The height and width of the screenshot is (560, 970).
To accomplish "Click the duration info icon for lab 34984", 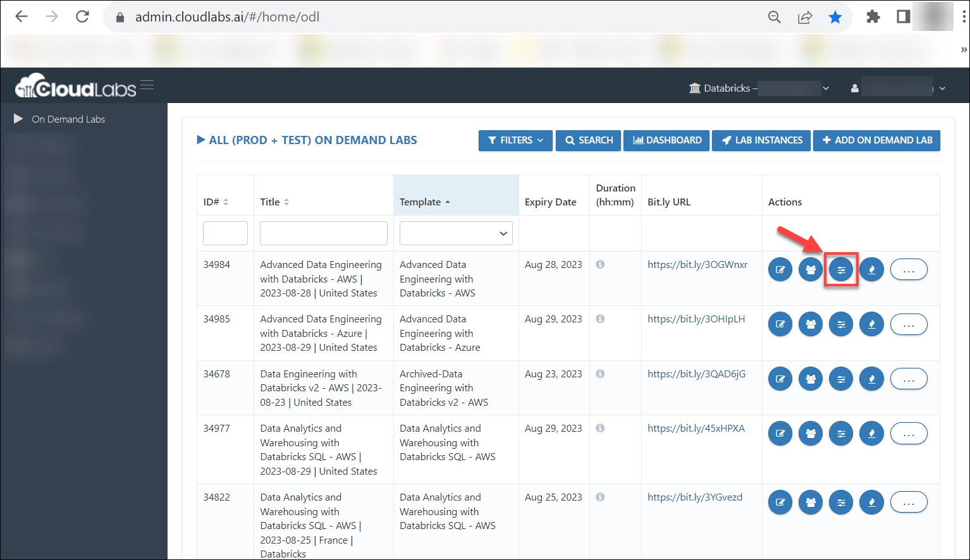I will pyautogui.click(x=600, y=264).
